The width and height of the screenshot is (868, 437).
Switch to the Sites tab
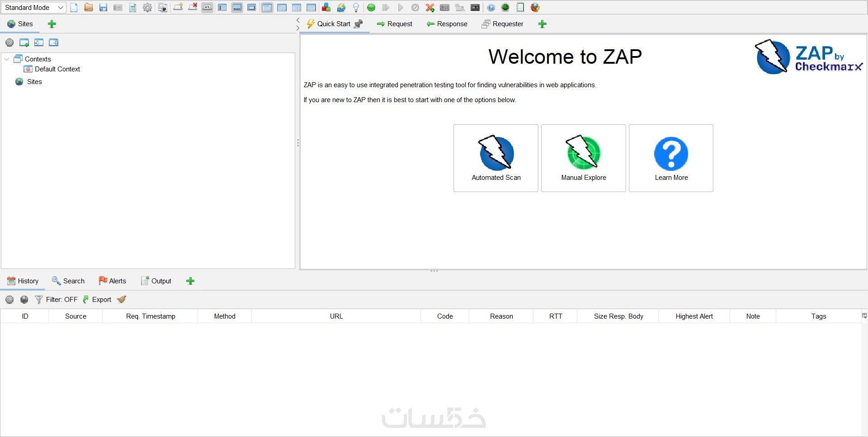(x=20, y=24)
